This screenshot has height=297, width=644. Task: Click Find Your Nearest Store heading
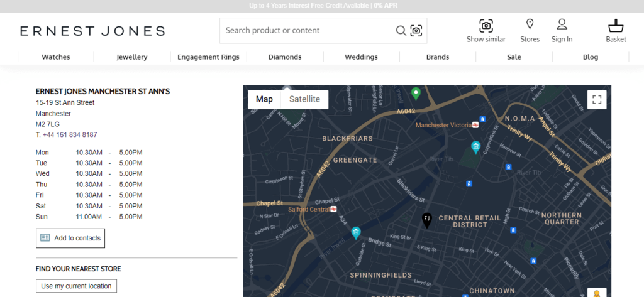click(79, 269)
